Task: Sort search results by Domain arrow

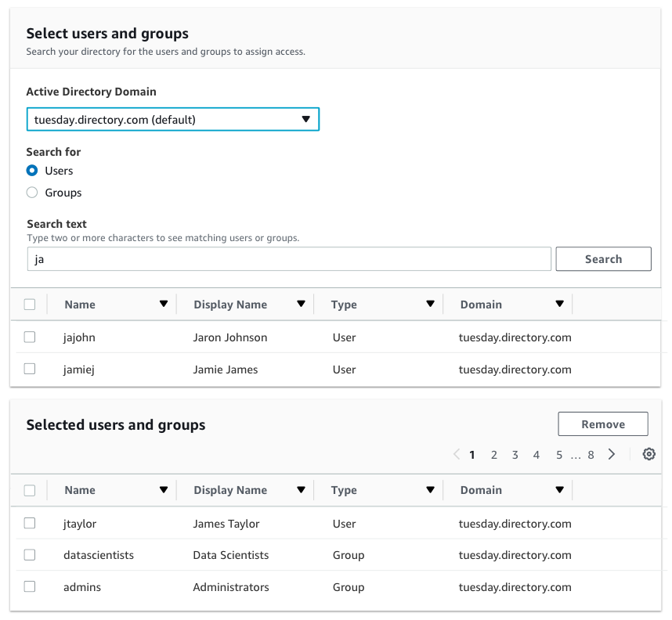Action: (559, 305)
